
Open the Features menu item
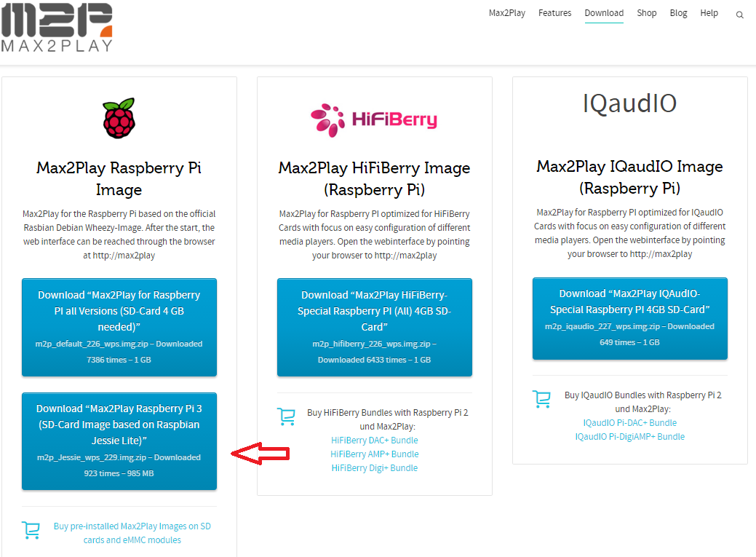click(x=554, y=12)
